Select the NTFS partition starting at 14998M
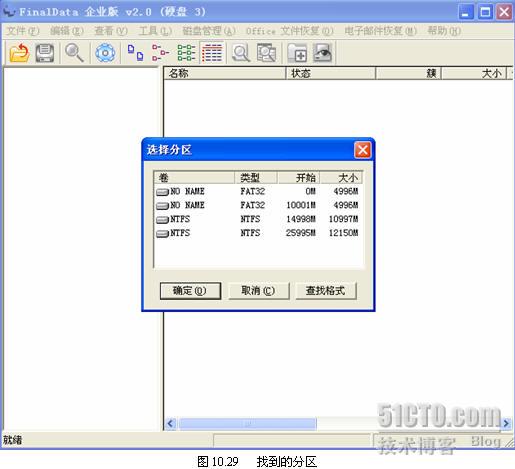This screenshot has height=469, width=515. 258,219
